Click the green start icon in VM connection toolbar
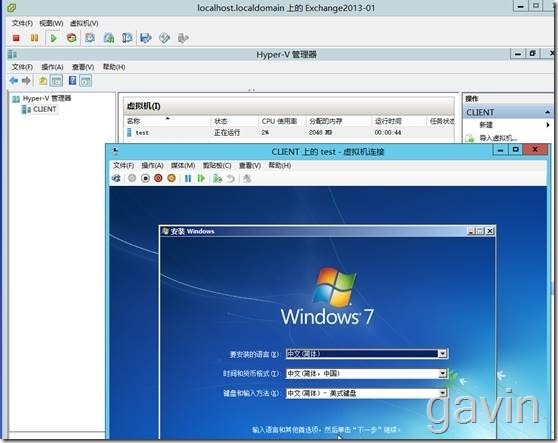The height and width of the screenshot is (443, 558). [201, 178]
